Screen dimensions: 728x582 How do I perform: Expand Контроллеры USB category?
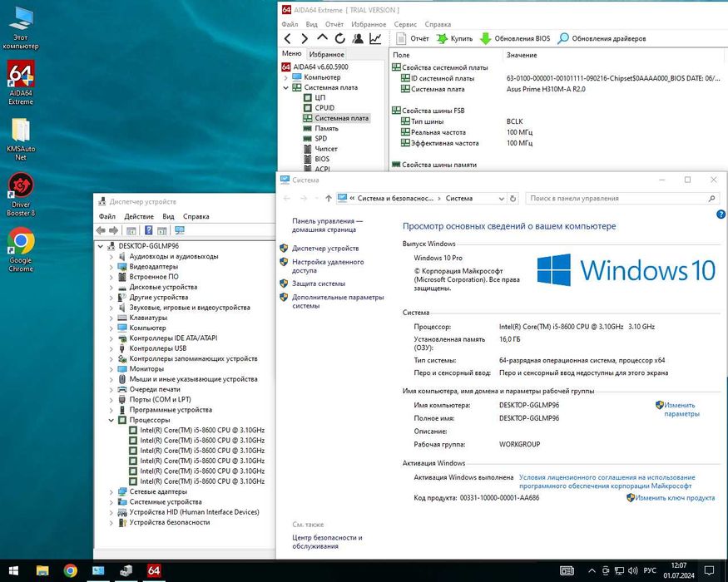(x=111, y=348)
